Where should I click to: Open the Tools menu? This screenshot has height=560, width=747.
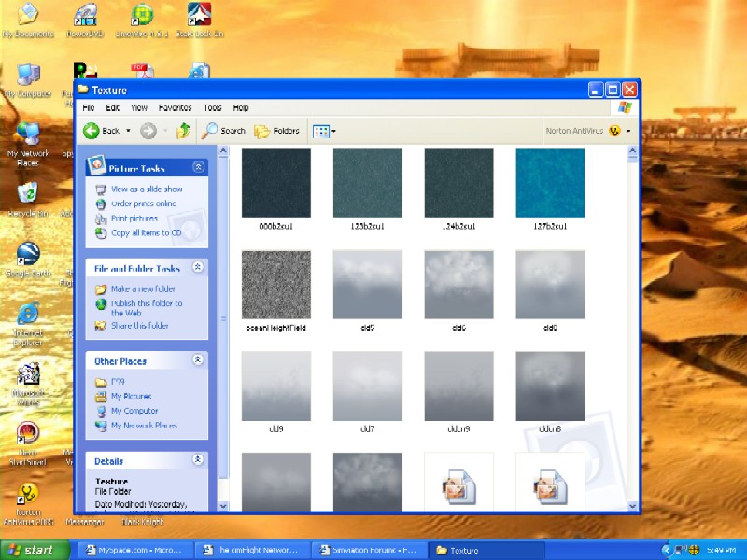pyautogui.click(x=213, y=107)
